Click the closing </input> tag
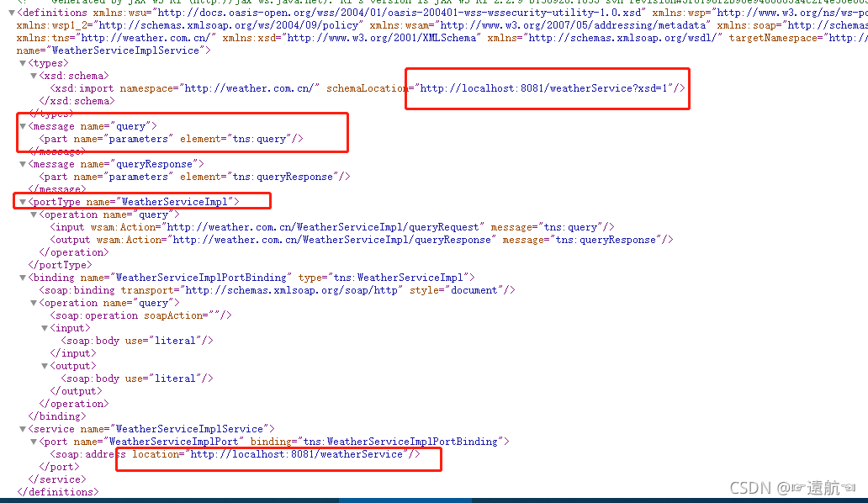This screenshot has height=503, width=868. tap(73, 353)
